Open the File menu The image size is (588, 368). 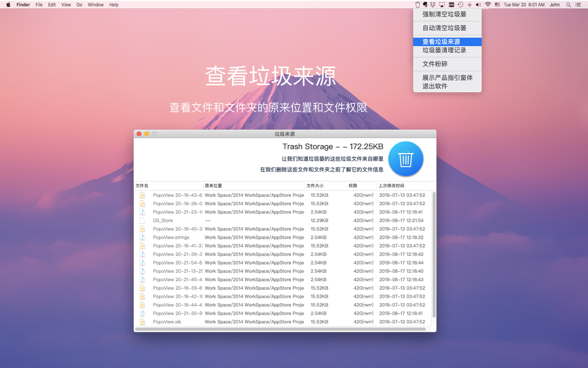[x=39, y=5]
